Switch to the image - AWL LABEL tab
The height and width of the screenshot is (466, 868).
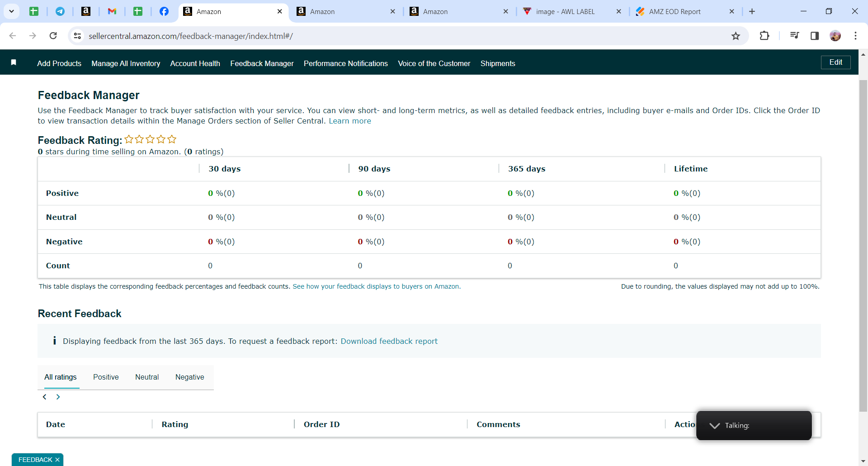[572, 12]
